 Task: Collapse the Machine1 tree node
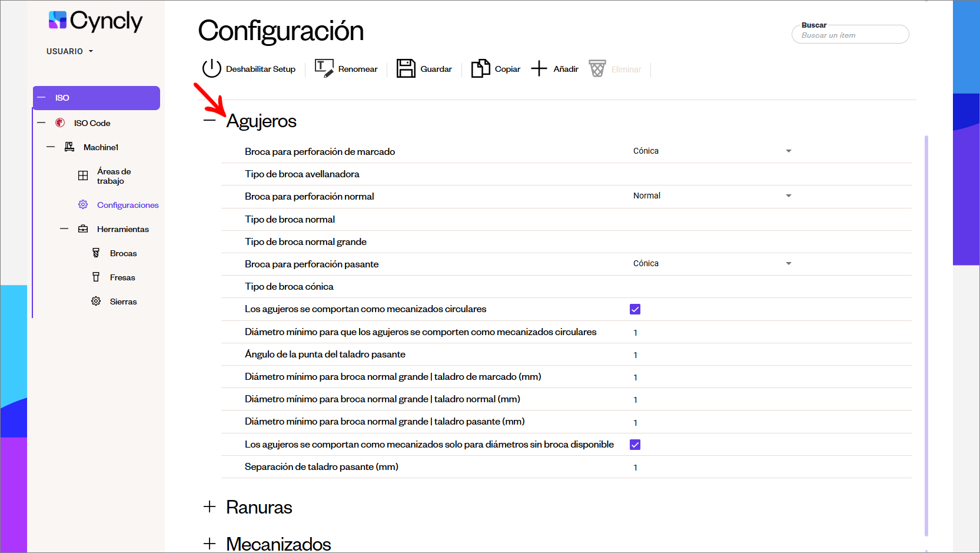click(x=51, y=147)
